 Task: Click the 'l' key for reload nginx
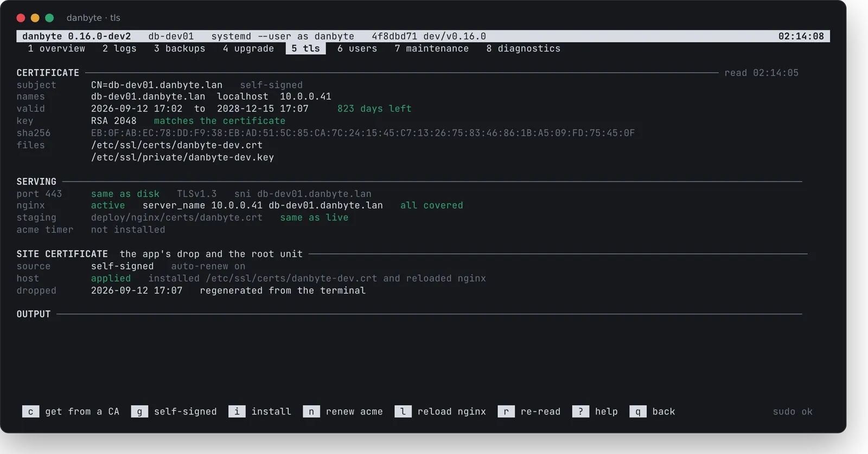pos(403,412)
